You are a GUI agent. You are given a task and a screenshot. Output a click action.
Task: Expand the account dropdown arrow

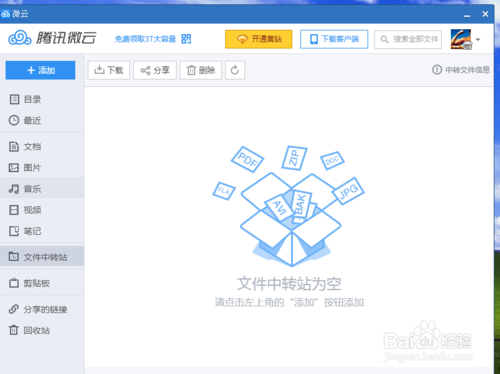coord(478,40)
